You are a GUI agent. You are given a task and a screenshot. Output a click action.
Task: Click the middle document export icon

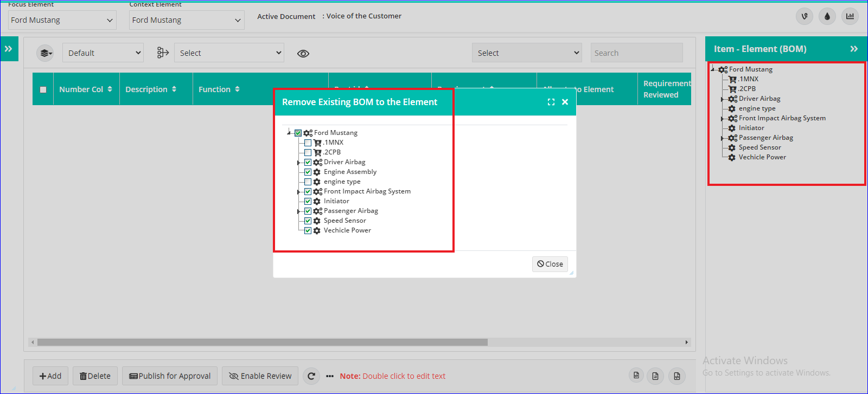coord(655,376)
